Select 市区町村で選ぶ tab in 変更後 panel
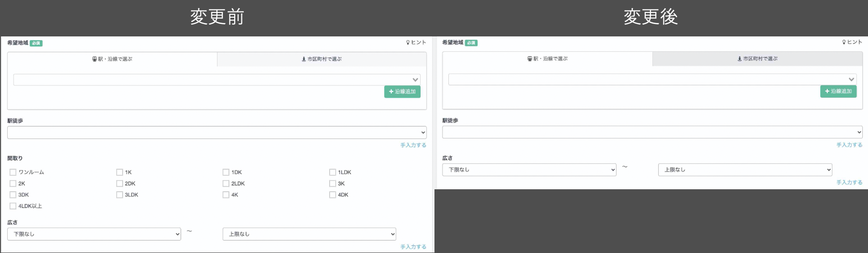The image size is (868, 253). click(x=758, y=59)
